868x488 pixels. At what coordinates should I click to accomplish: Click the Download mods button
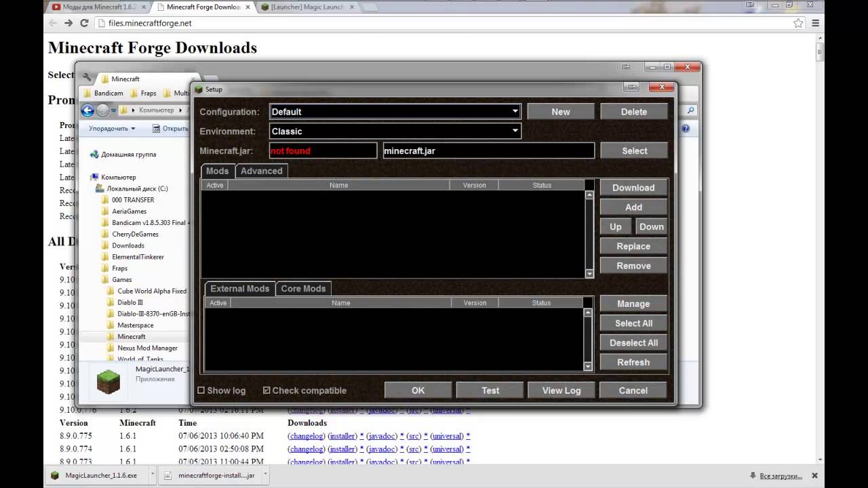point(633,188)
